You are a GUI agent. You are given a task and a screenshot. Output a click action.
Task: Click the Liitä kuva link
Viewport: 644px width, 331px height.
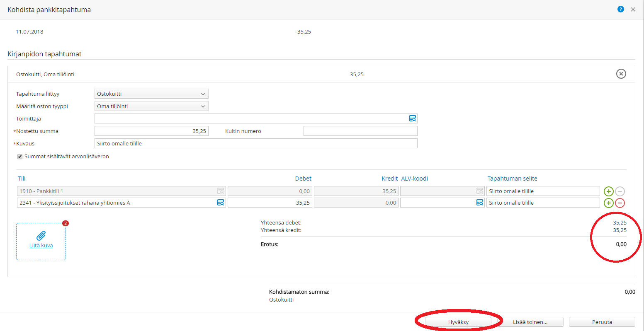[41, 245]
